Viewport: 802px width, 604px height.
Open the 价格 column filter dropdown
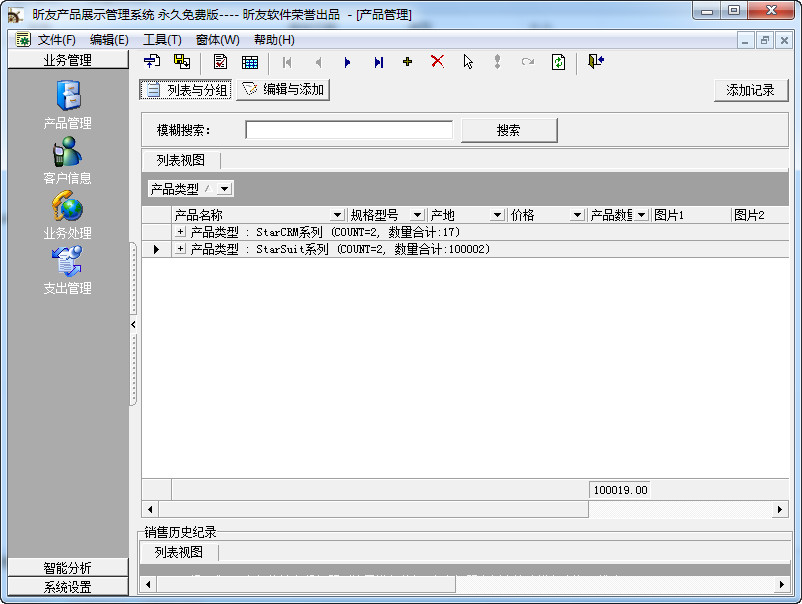coord(577,215)
